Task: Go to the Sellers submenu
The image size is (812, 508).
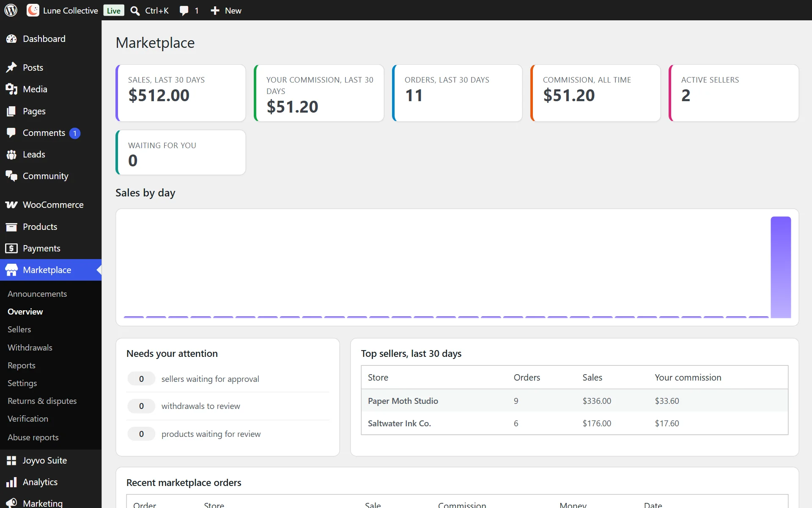Action: (19, 329)
